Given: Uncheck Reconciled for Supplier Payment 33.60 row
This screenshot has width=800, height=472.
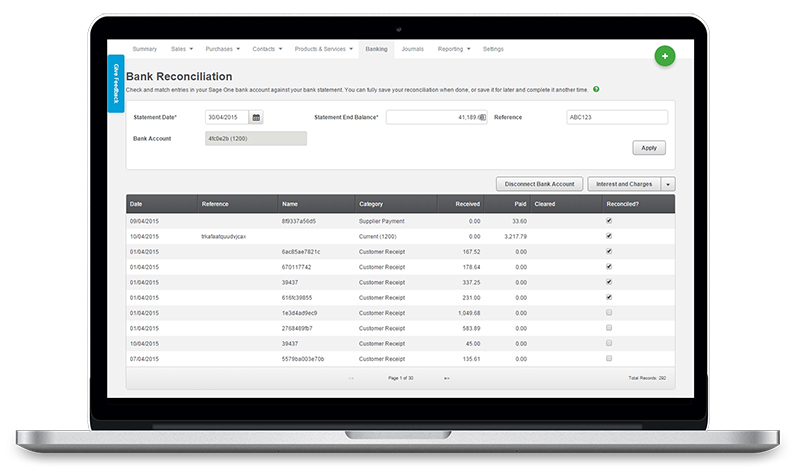Looking at the screenshot, I should [609, 220].
